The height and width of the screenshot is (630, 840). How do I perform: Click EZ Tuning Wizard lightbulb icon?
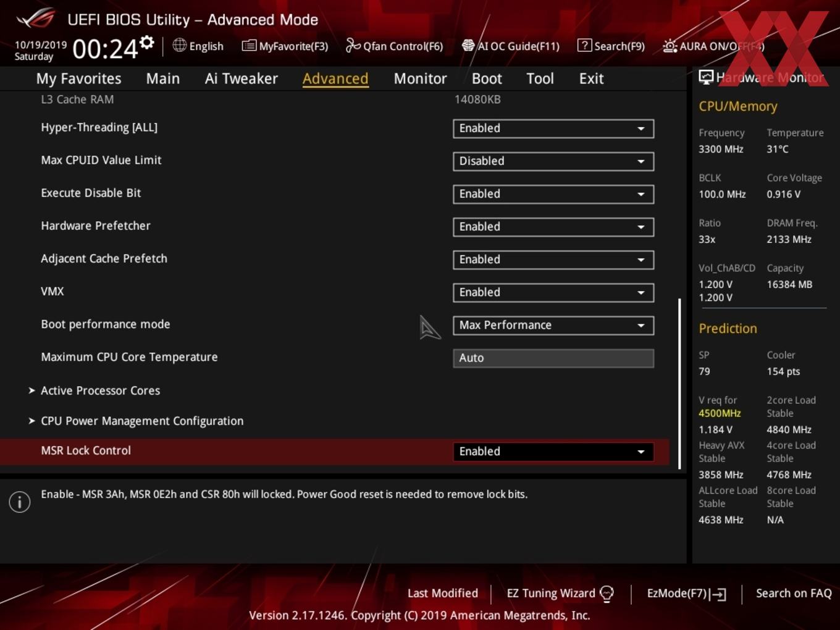pos(607,594)
